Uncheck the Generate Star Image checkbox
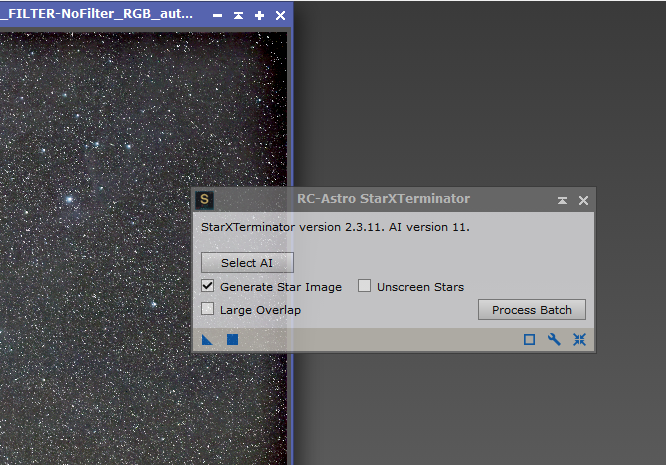The image size is (666, 465). [208, 286]
